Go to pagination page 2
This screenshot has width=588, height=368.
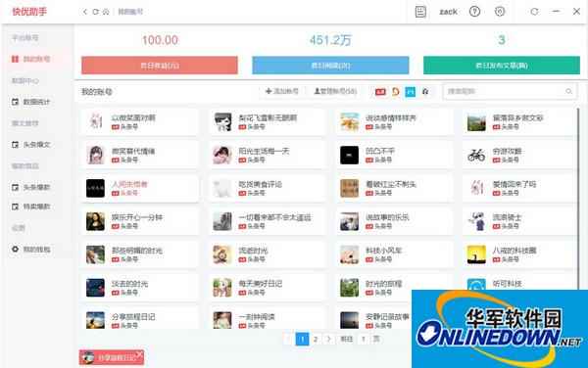316,340
